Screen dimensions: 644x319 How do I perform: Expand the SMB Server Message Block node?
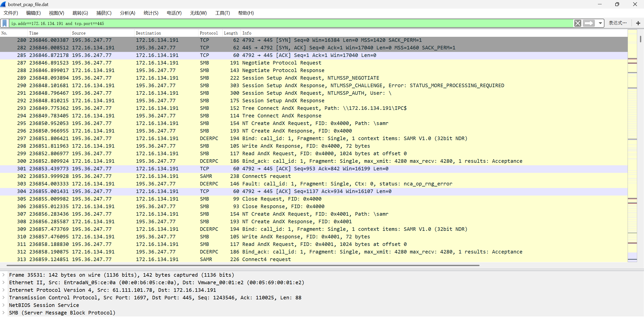[4, 313]
